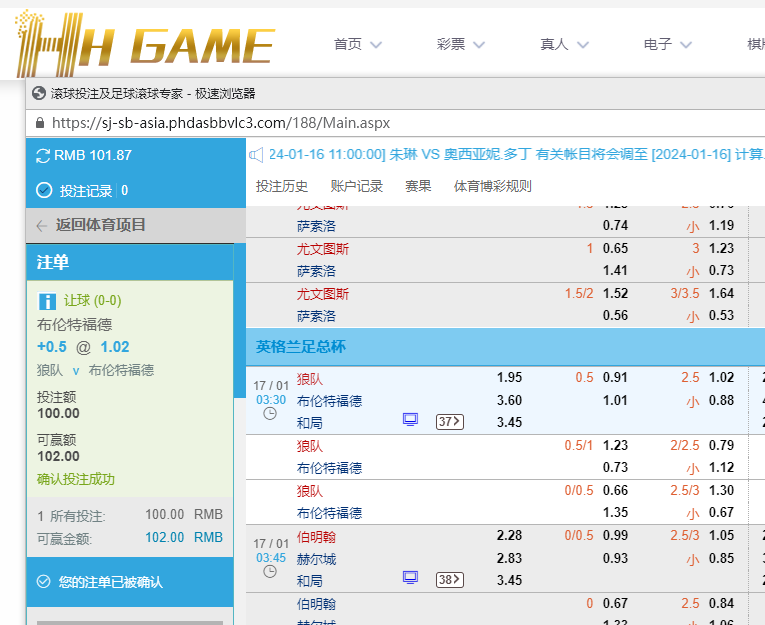Select over 3/3.5 odds 1.64
Image resolution: width=765 pixels, height=625 pixels.
721,294
